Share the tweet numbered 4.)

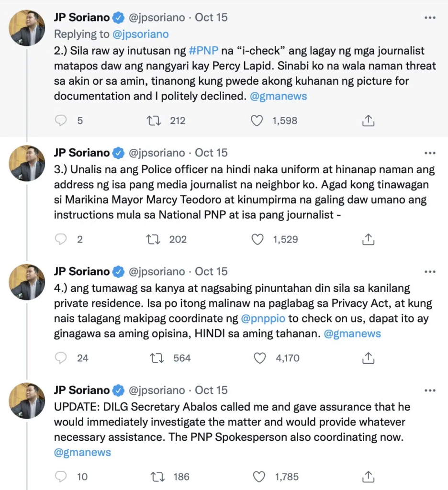[x=368, y=358]
